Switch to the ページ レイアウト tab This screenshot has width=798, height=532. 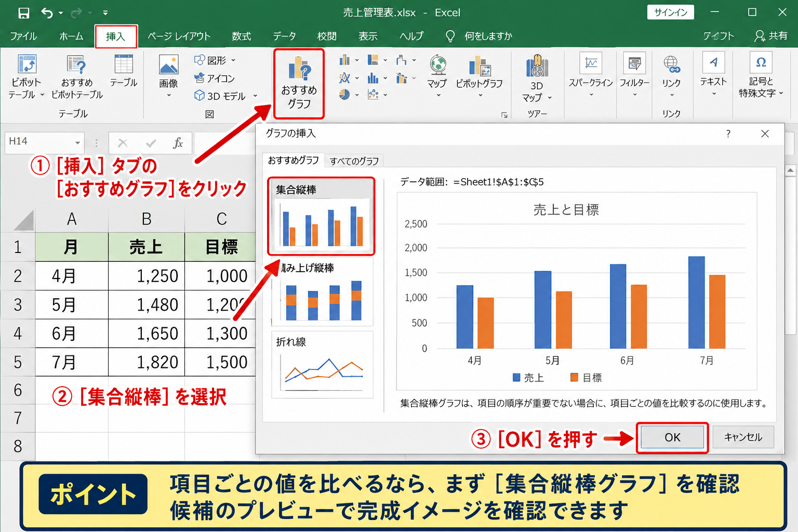[179, 36]
